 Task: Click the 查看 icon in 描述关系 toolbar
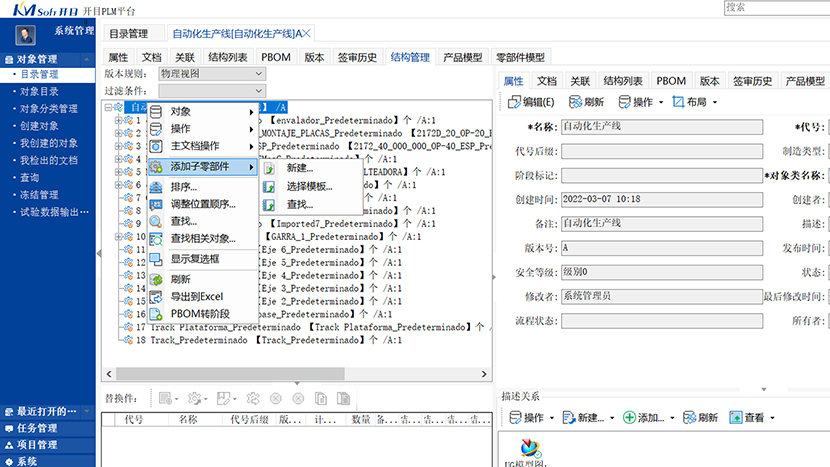click(x=736, y=417)
